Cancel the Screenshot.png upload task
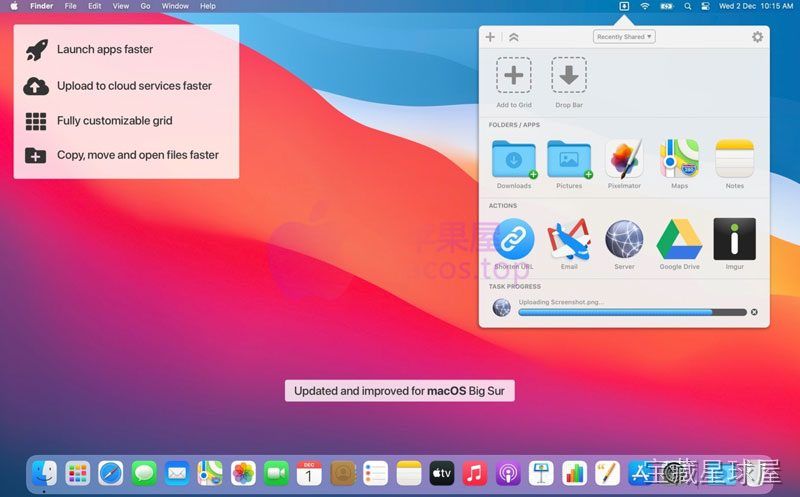The width and height of the screenshot is (800, 497). [x=754, y=312]
